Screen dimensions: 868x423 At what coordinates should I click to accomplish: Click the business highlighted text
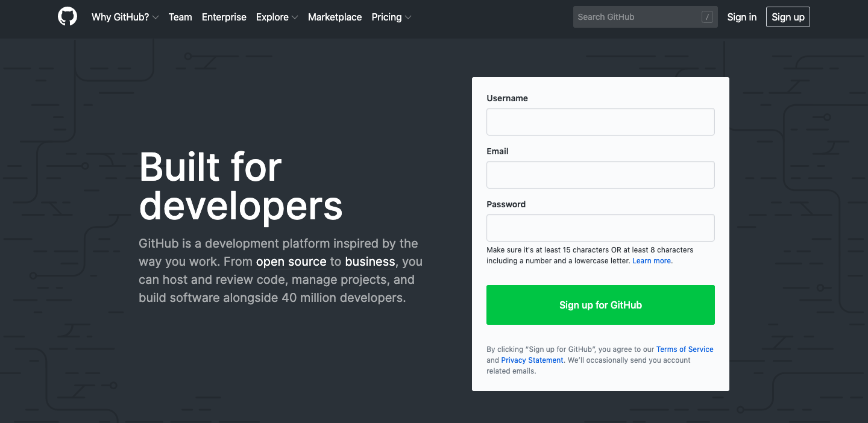[x=370, y=262]
